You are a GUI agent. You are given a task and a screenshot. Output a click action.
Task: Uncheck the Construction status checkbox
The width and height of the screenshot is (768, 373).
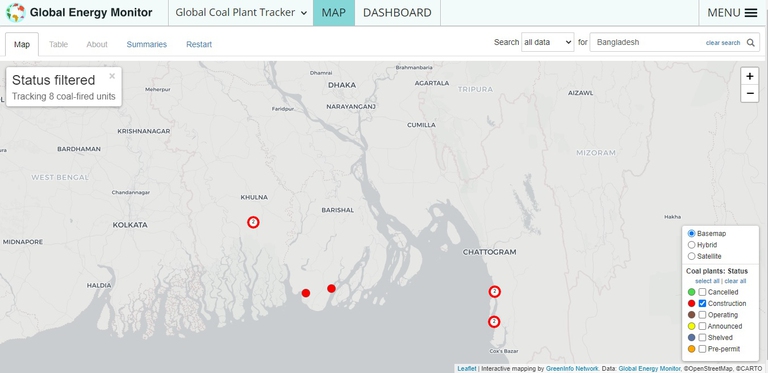pyautogui.click(x=702, y=303)
